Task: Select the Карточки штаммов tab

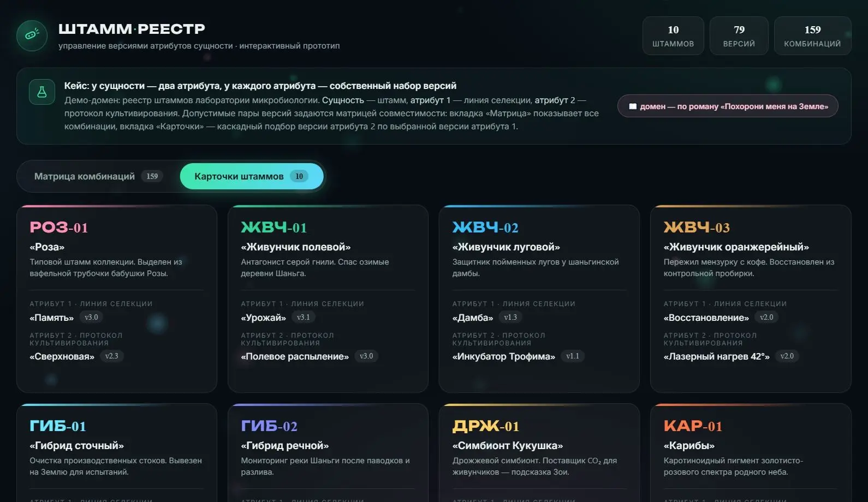Action: pyautogui.click(x=252, y=176)
